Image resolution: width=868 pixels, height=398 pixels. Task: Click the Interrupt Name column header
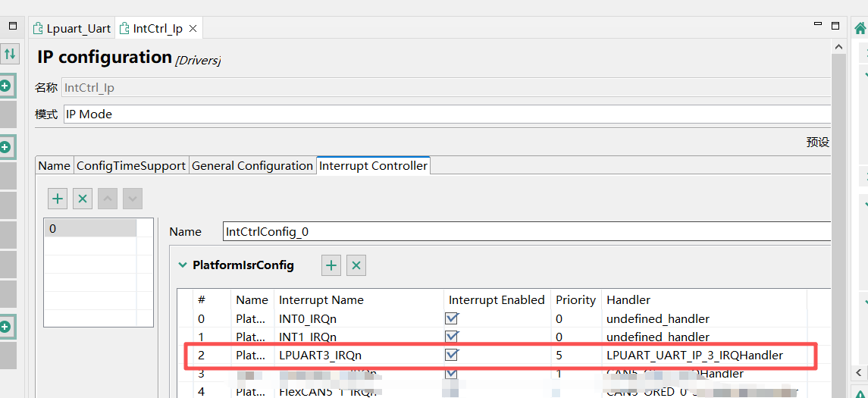(x=321, y=300)
